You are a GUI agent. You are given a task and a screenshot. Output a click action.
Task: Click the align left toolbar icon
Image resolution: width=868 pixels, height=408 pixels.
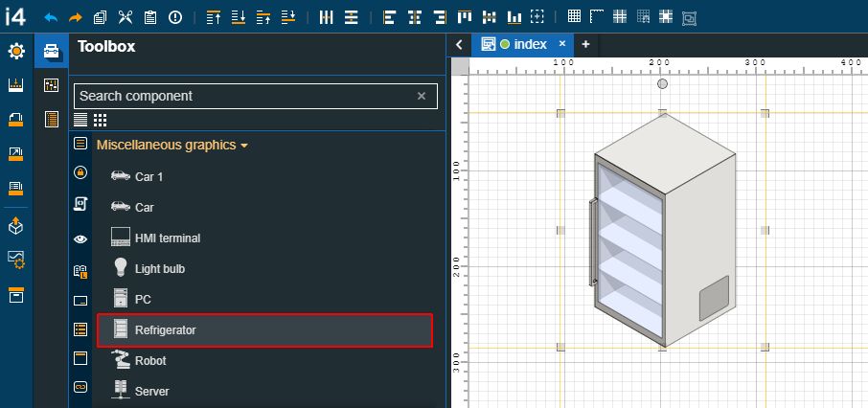[x=388, y=17]
